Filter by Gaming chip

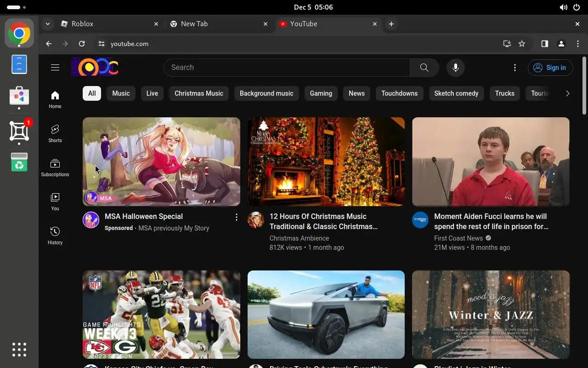point(321,93)
